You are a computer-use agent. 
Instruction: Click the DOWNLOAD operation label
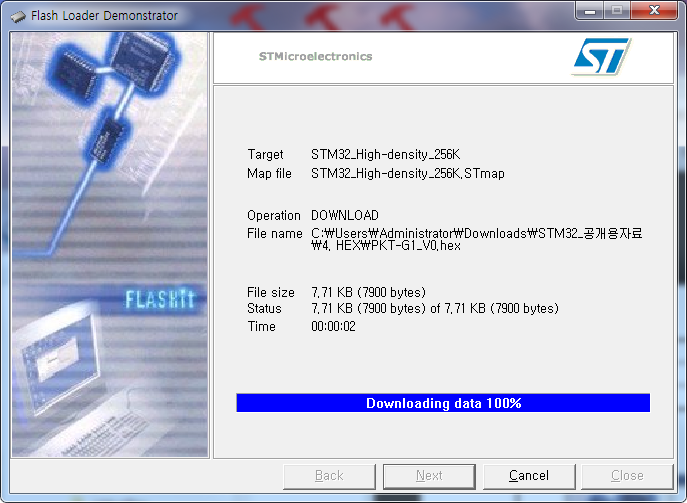tap(345, 215)
